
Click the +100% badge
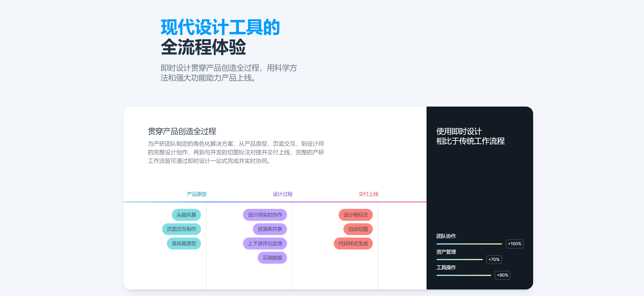pos(514,244)
